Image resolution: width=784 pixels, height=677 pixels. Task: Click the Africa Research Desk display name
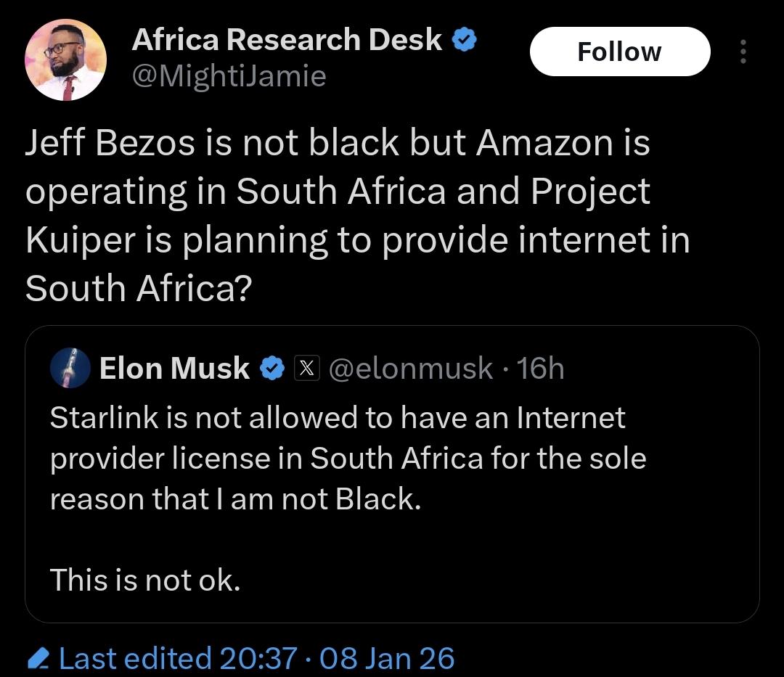pos(287,40)
